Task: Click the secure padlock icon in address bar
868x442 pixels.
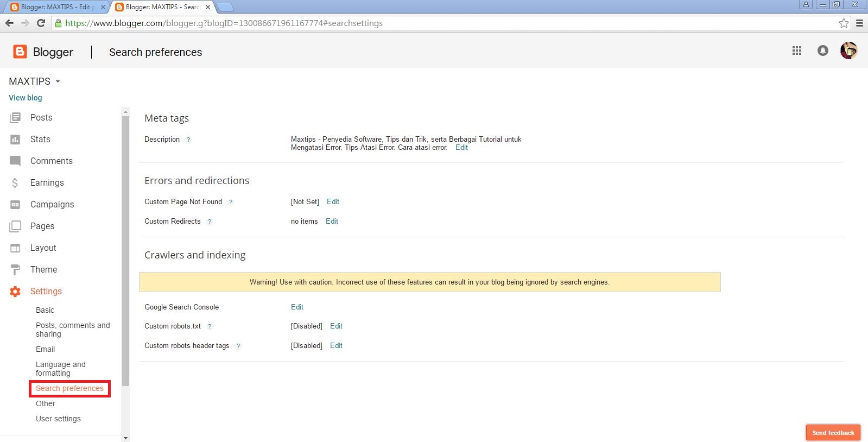Action: coord(59,23)
